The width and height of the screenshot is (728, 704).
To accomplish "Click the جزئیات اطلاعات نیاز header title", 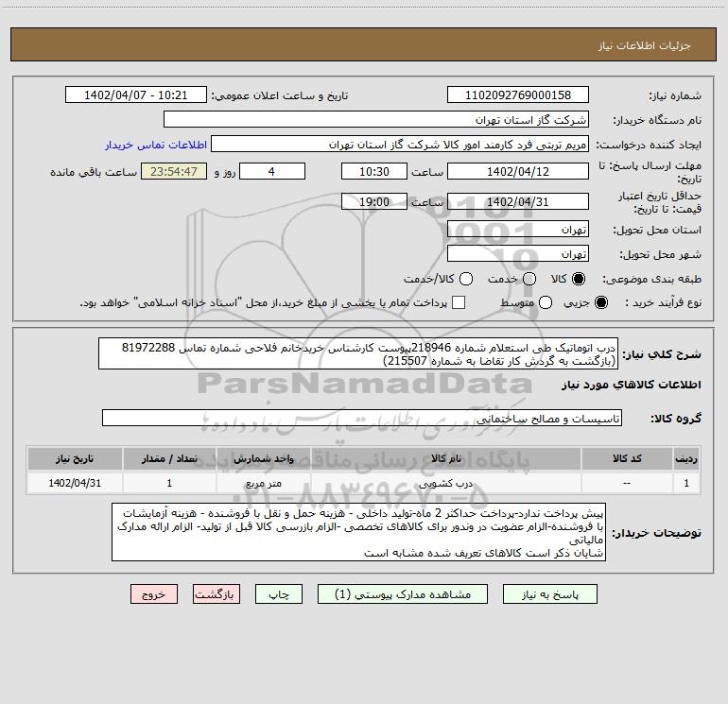I will point(644,45).
